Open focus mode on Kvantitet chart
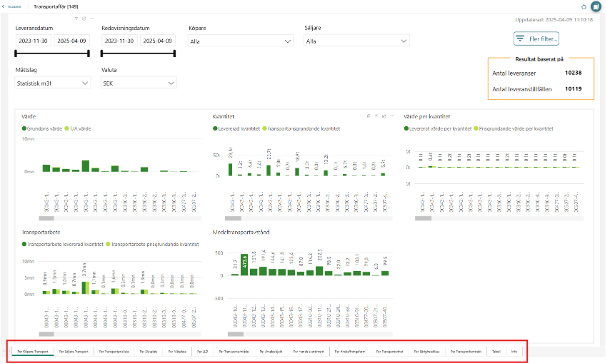This screenshot has height=364, width=606. tap(384, 116)
